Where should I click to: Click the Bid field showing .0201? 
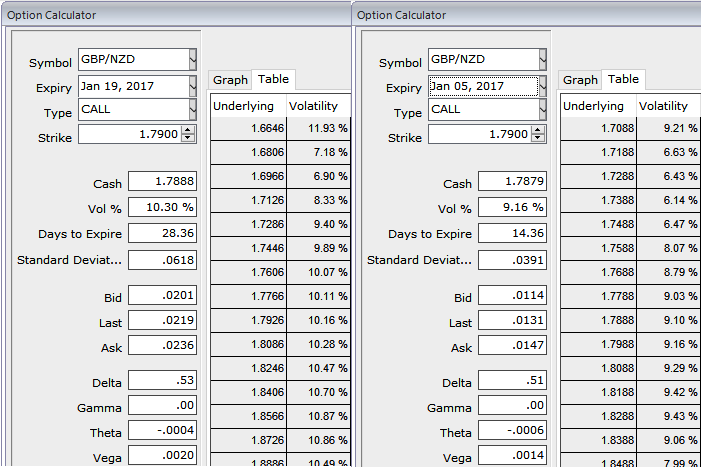162,297
